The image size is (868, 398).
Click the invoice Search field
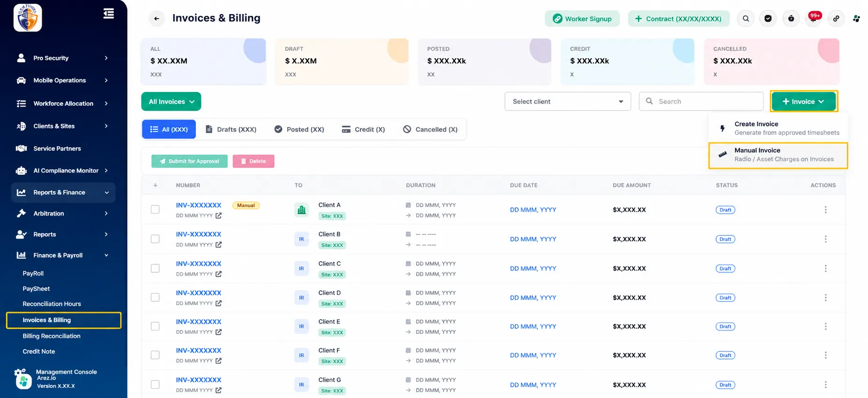[701, 102]
